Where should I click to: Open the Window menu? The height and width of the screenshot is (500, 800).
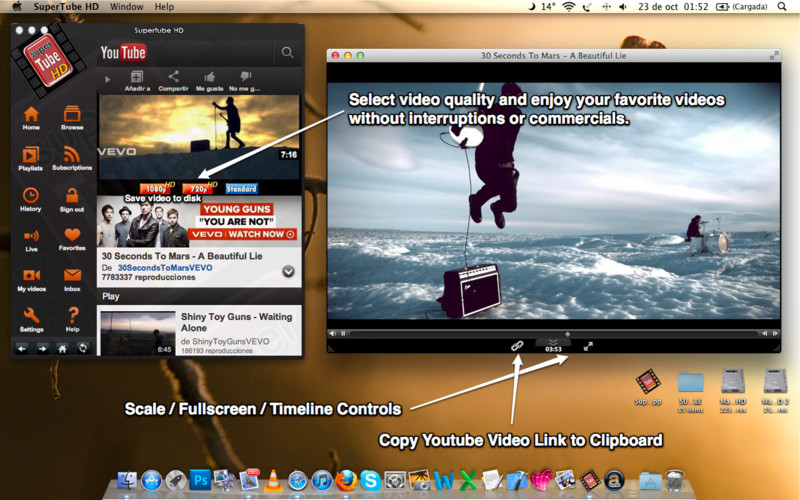point(127,7)
